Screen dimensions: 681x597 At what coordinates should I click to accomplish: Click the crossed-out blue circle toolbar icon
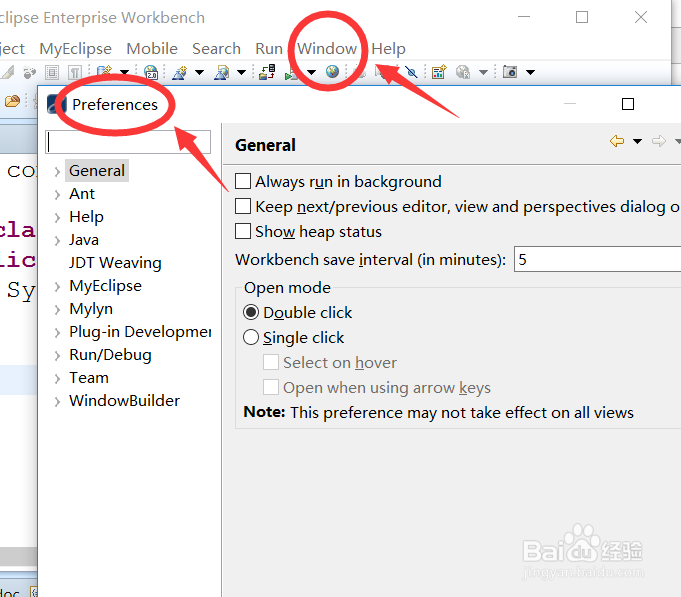tap(411, 72)
